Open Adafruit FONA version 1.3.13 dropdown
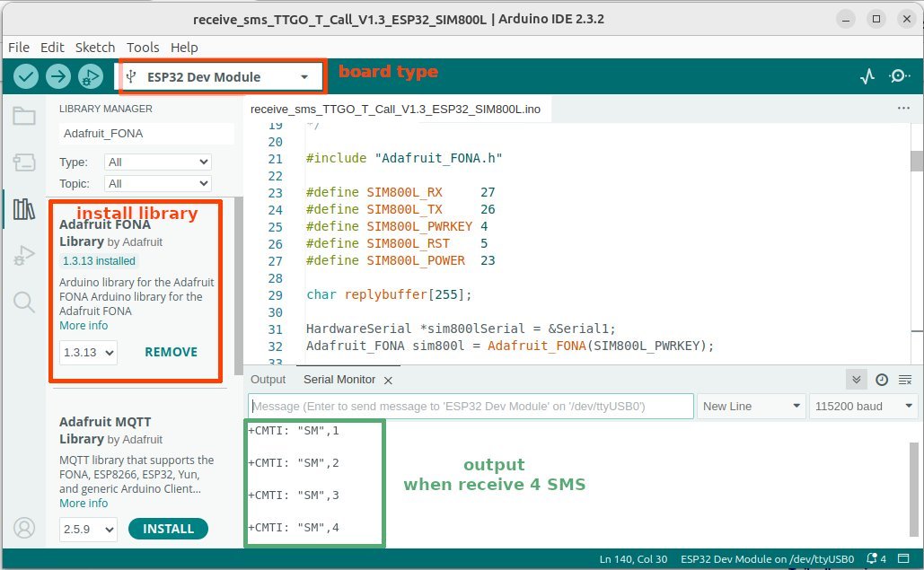 88,352
